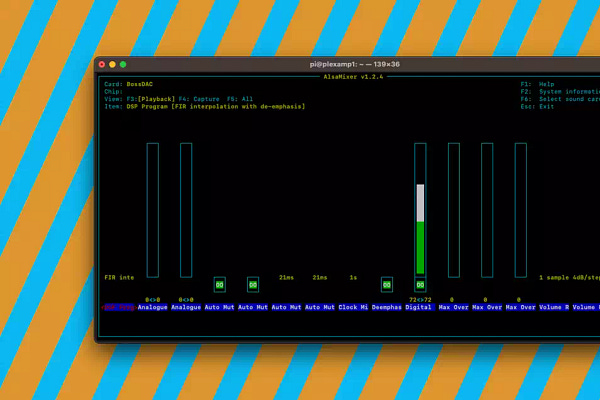Click Max Over slider beside Digital bar
600x400 pixels.
pyautogui.click(x=454, y=210)
